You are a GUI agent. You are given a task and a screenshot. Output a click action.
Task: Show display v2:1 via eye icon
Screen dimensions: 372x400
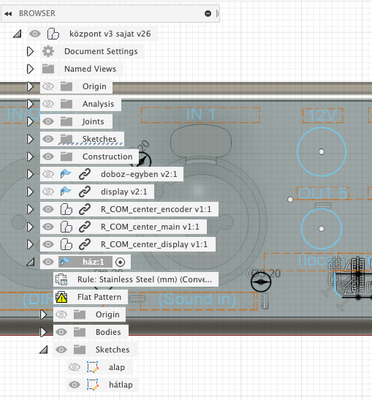pos(48,192)
